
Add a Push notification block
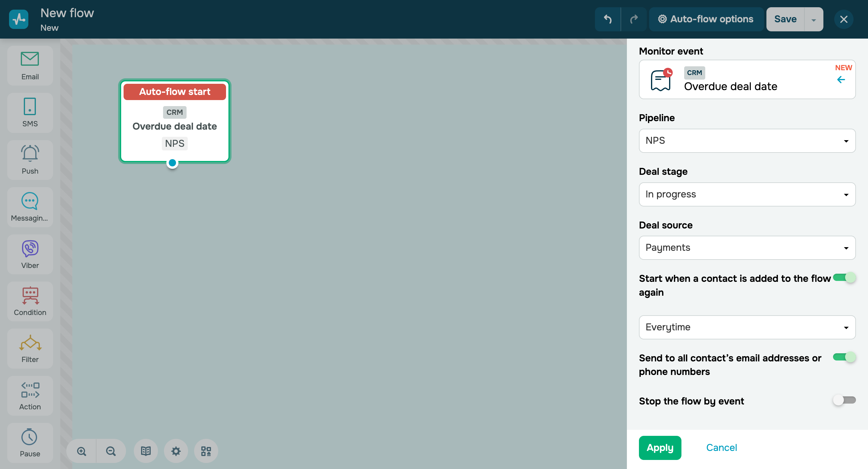click(x=30, y=159)
